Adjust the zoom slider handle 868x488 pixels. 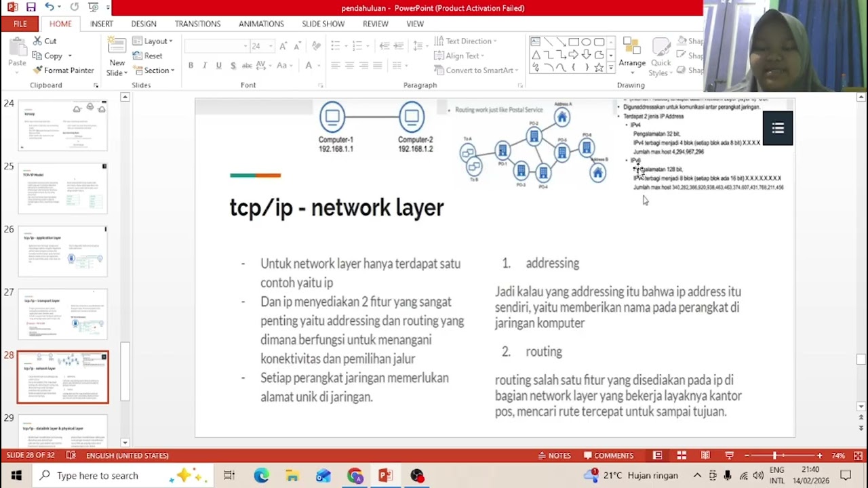(775, 455)
